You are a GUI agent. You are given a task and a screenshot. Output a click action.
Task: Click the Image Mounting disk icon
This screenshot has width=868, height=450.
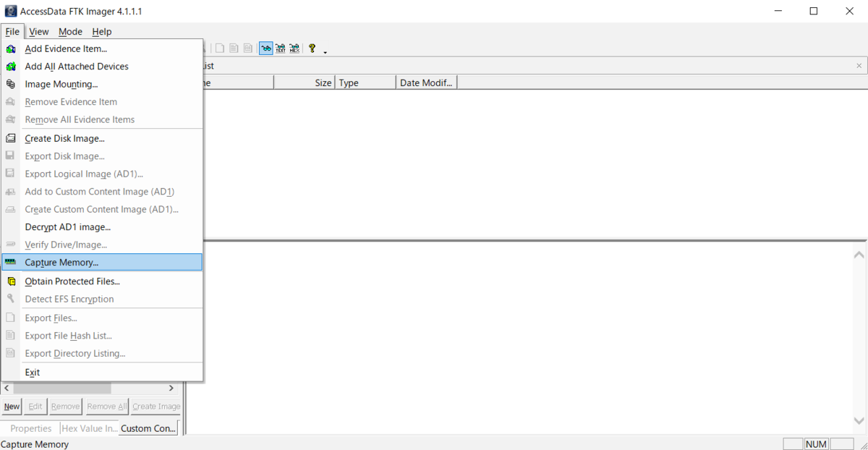(x=11, y=84)
